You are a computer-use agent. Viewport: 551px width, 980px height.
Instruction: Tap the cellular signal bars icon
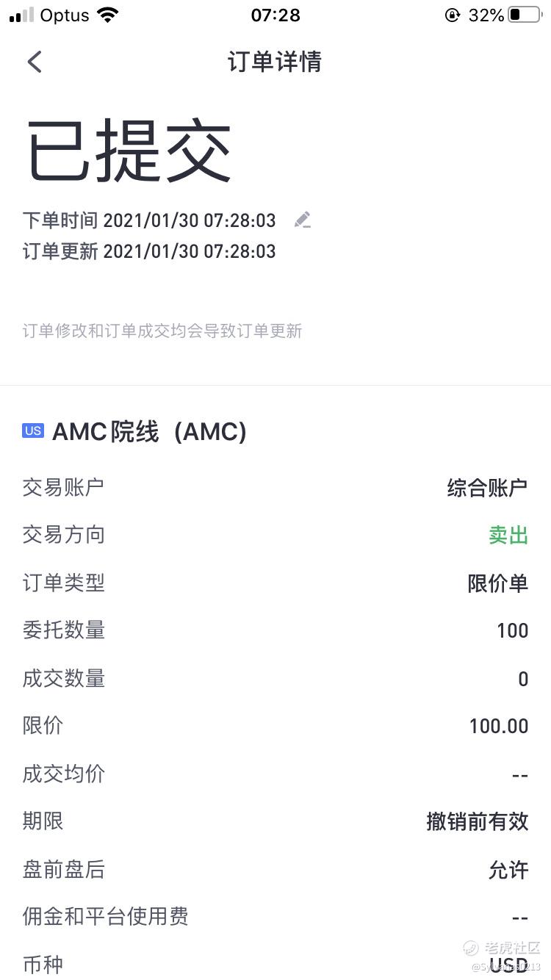21,15
